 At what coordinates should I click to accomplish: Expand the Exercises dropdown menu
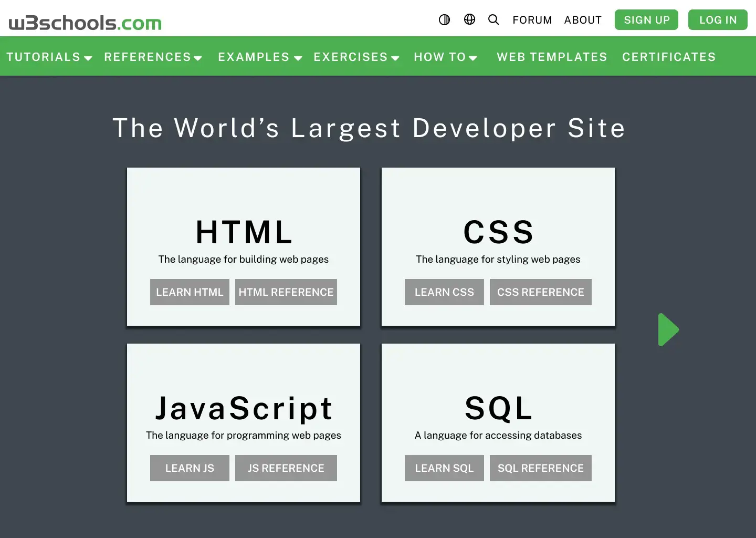(x=356, y=57)
